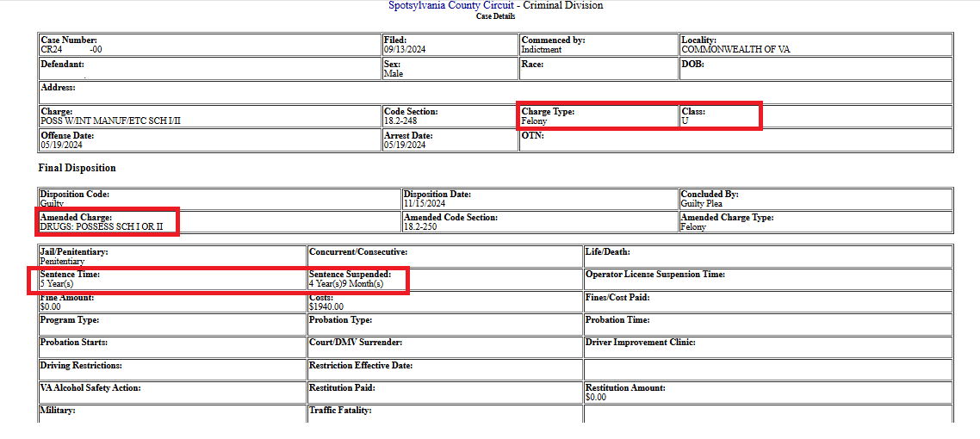Viewport: 980px width, 439px height.
Task: Click the Military label
Action: [58, 411]
